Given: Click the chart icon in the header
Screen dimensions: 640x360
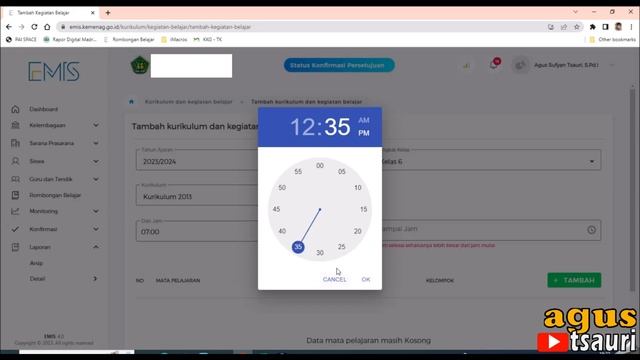Looking at the screenshot, I should (466, 65).
